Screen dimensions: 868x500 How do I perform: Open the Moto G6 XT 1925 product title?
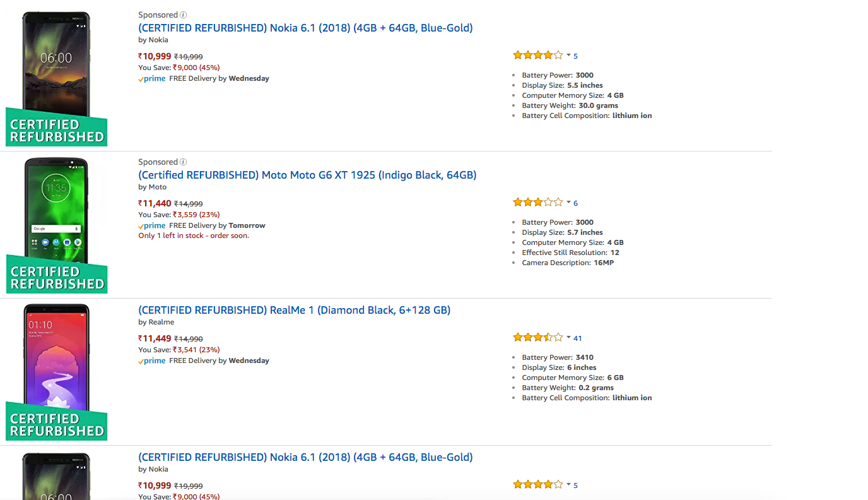click(307, 175)
